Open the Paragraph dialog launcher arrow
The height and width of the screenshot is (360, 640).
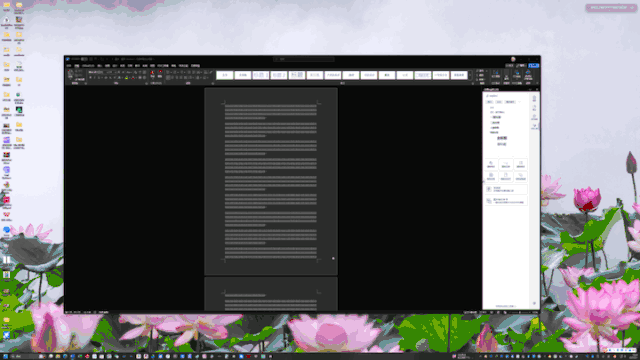pyautogui.click(x=213, y=83)
